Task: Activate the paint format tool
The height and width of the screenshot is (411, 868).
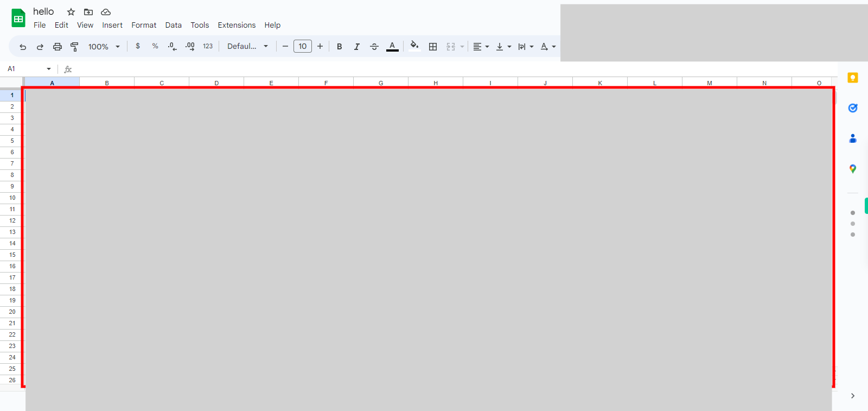Action: (x=75, y=47)
